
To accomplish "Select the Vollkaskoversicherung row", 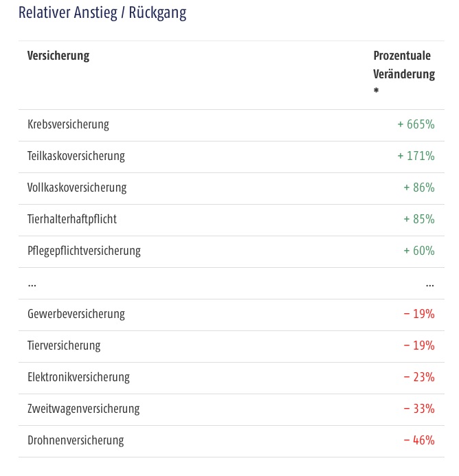I will pos(232,188).
